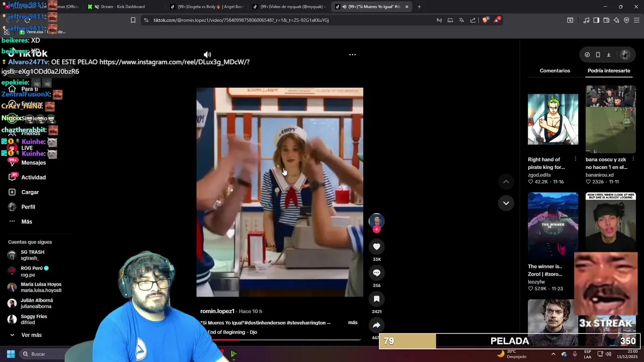Go to previous video up arrow
The width and height of the screenshot is (644, 362).
(x=506, y=182)
